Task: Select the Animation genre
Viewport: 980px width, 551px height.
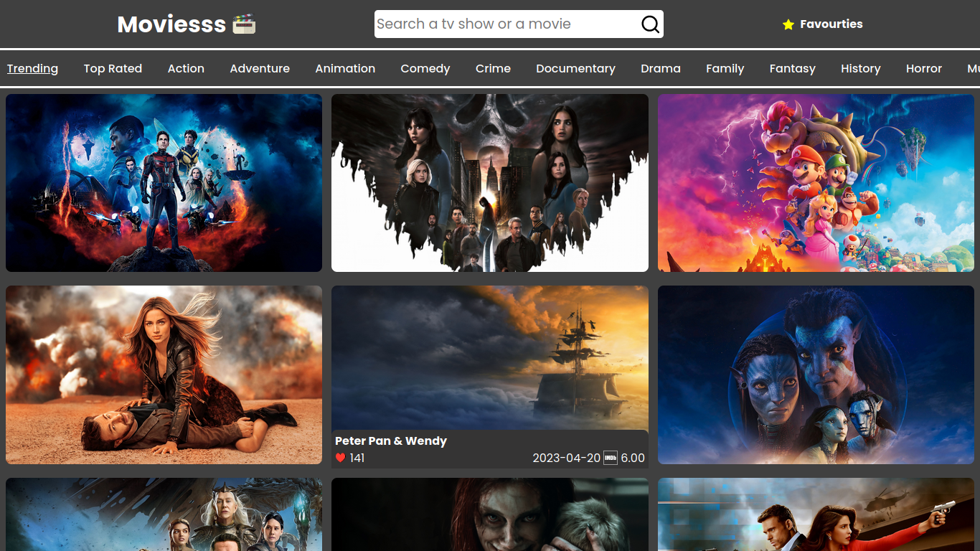Action: click(345, 69)
